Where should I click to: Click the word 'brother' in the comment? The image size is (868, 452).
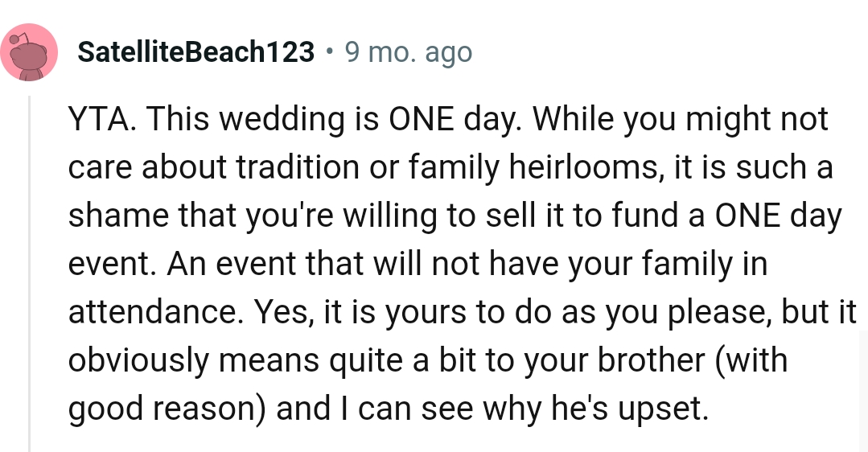tap(651, 360)
